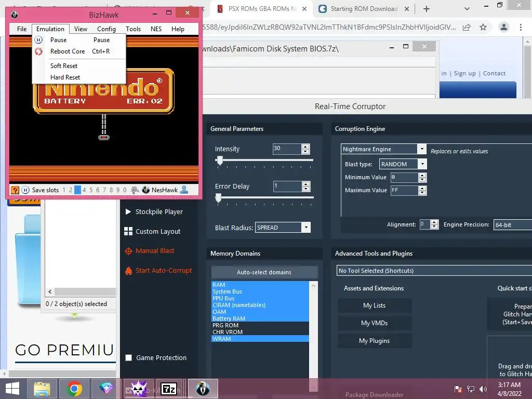This screenshot has width=532, height=399.
Task: Open the Config menu in BizHawk
Action: point(107,29)
